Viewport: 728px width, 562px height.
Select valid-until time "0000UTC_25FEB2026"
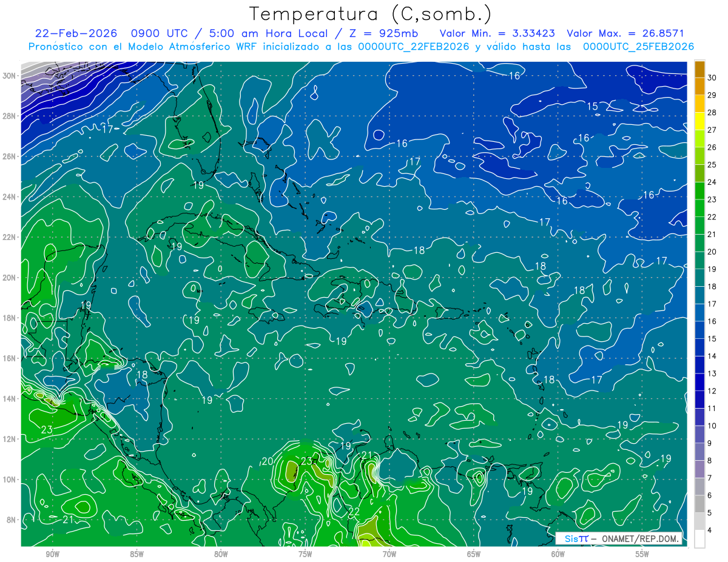(638, 47)
